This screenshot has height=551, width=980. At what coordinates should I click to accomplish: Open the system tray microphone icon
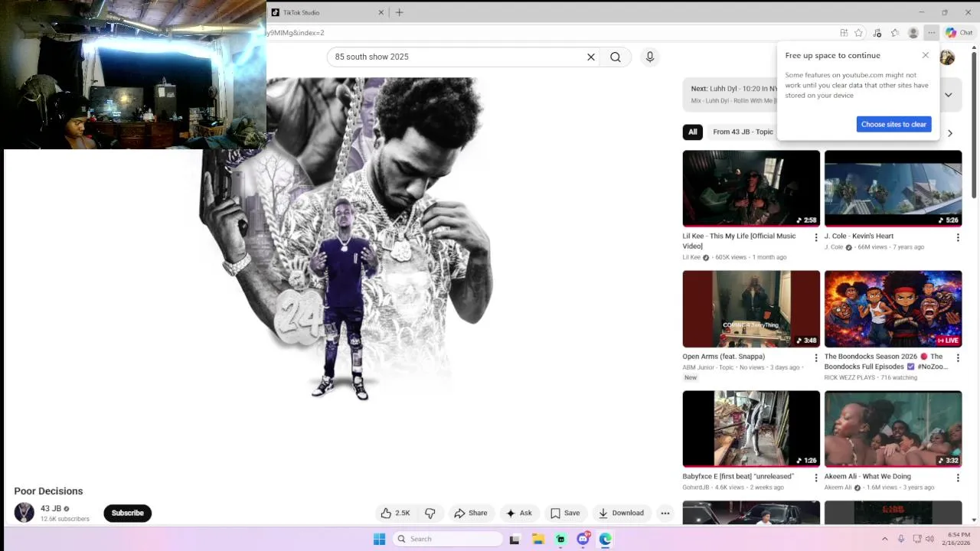901,539
